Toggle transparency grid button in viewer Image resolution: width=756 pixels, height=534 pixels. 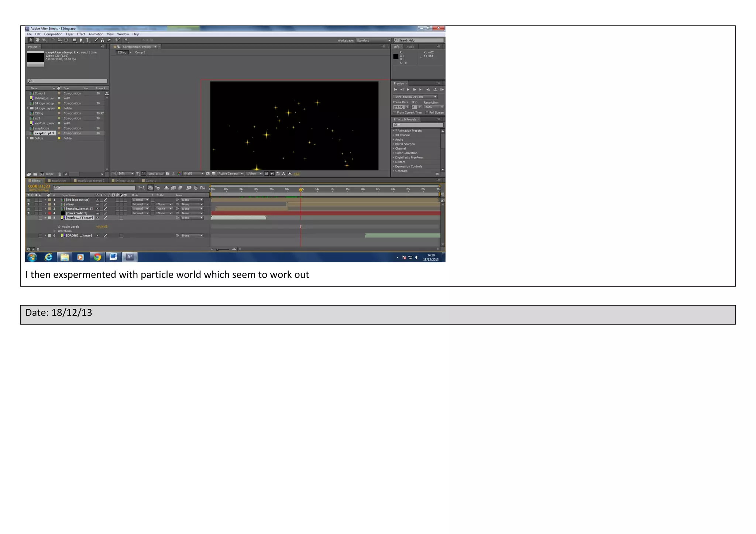click(x=214, y=173)
